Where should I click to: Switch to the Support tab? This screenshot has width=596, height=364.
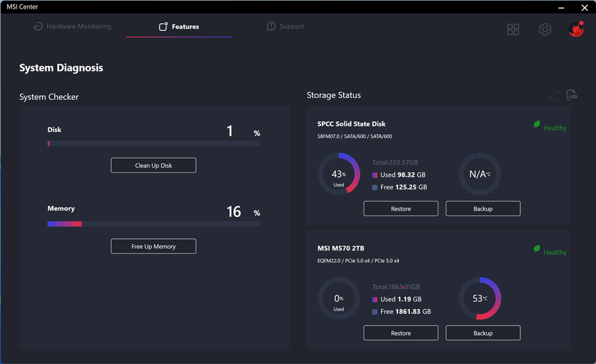point(285,26)
